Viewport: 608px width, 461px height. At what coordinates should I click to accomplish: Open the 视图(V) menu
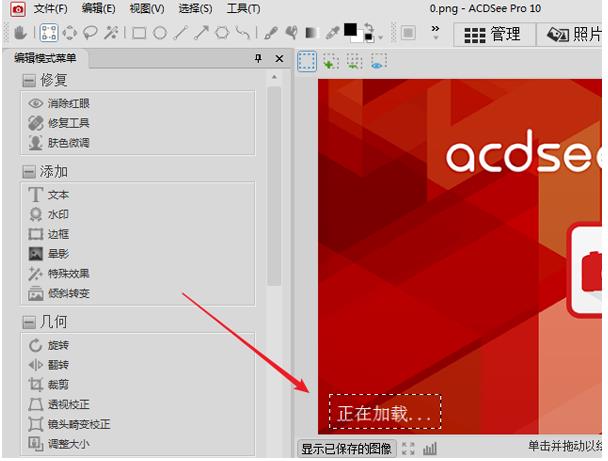(147, 9)
